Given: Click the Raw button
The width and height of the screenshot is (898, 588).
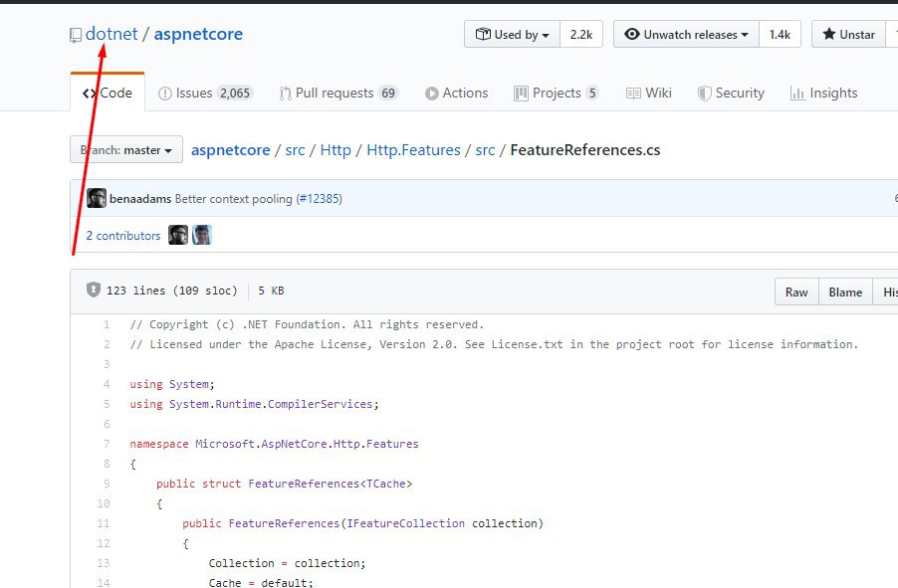Looking at the screenshot, I should tap(796, 292).
